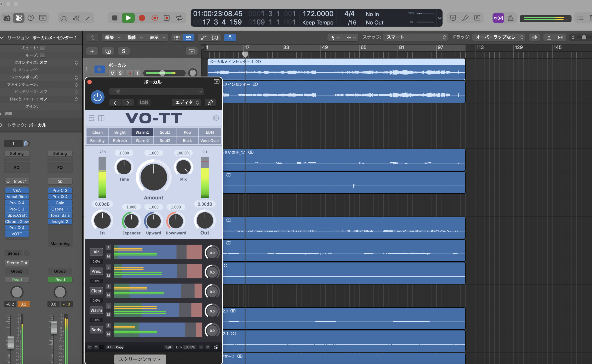Expand トラック: ボーカル section
592x364 pixels.
[x=2, y=125]
